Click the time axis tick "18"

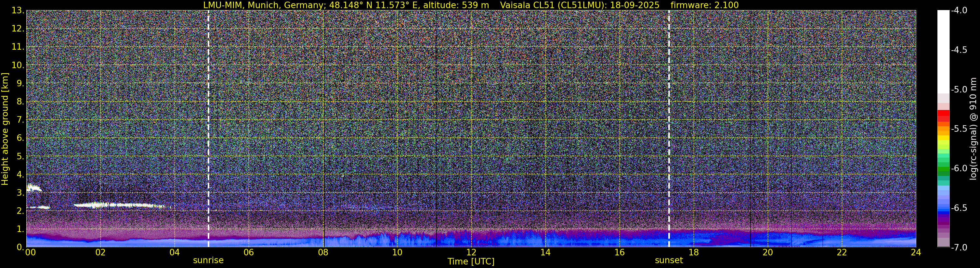coord(694,252)
